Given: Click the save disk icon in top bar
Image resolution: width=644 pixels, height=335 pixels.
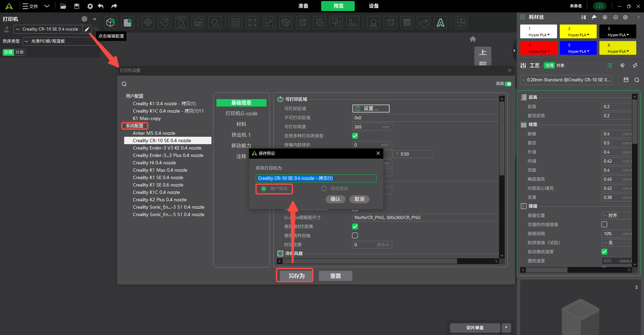Looking at the screenshot, I should [x=77, y=6].
